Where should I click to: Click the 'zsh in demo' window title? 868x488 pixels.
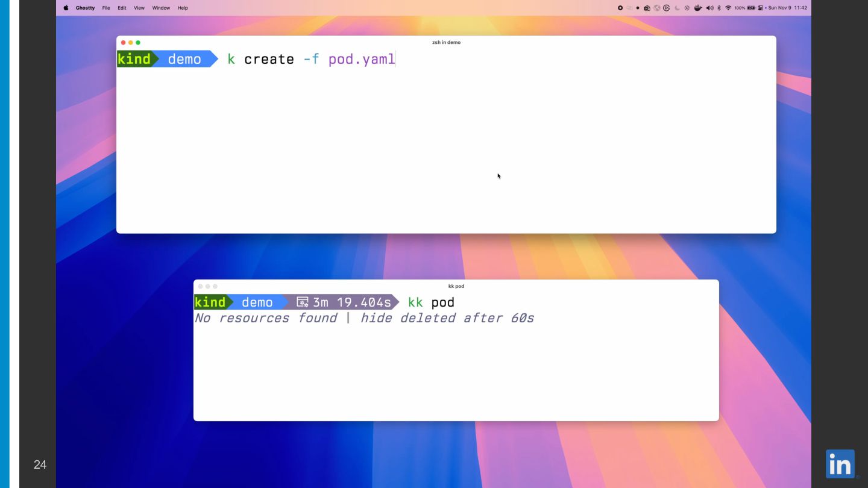pyautogui.click(x=446, y=43)
